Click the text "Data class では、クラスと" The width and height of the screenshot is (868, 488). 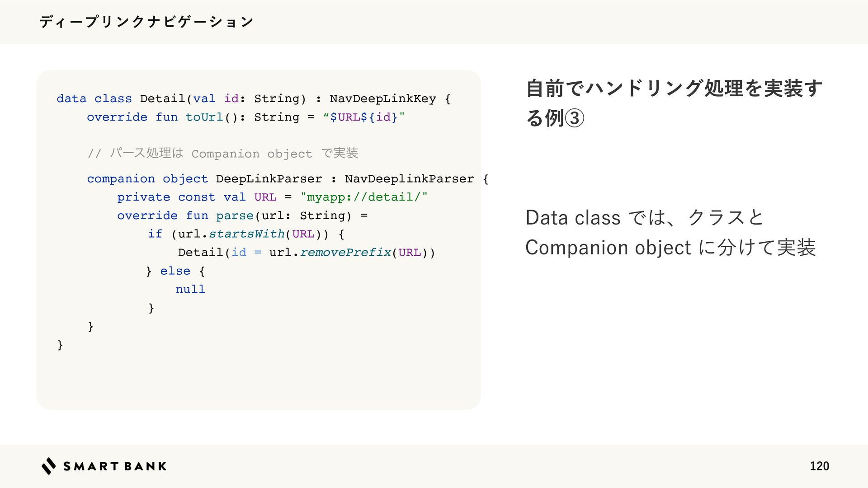pyautogui.click(x=645, y=217)
